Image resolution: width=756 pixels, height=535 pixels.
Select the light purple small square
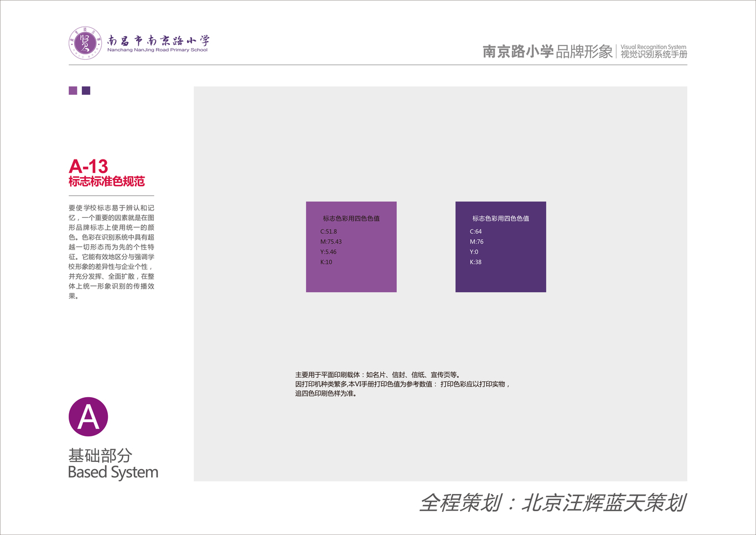coord(73,91)
